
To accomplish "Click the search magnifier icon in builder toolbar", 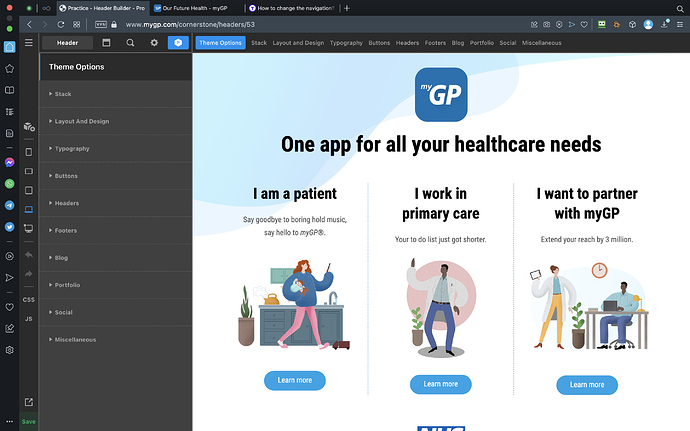I will [130, 43].
